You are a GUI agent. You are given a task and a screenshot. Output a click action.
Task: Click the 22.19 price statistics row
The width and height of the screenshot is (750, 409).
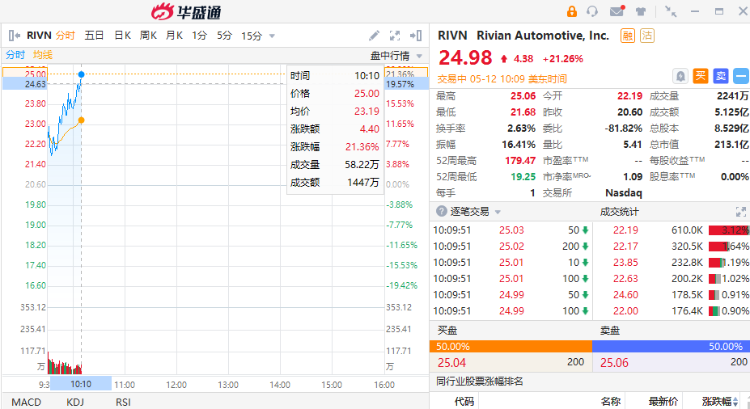coord(672,230)
